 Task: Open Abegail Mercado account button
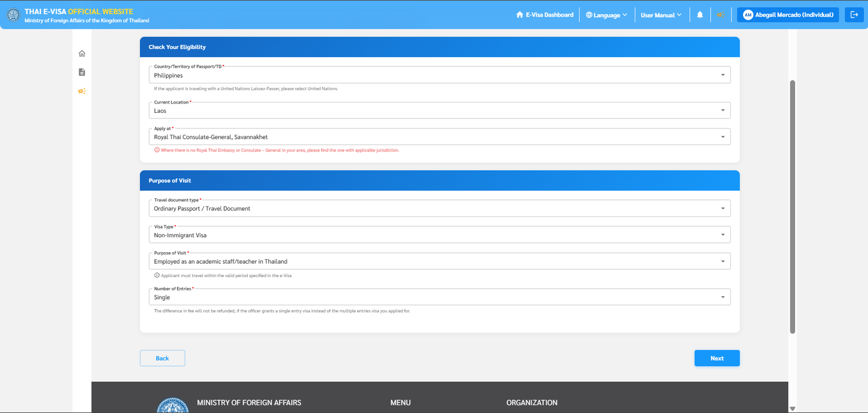pyautogui.click(x=788, y=15)
